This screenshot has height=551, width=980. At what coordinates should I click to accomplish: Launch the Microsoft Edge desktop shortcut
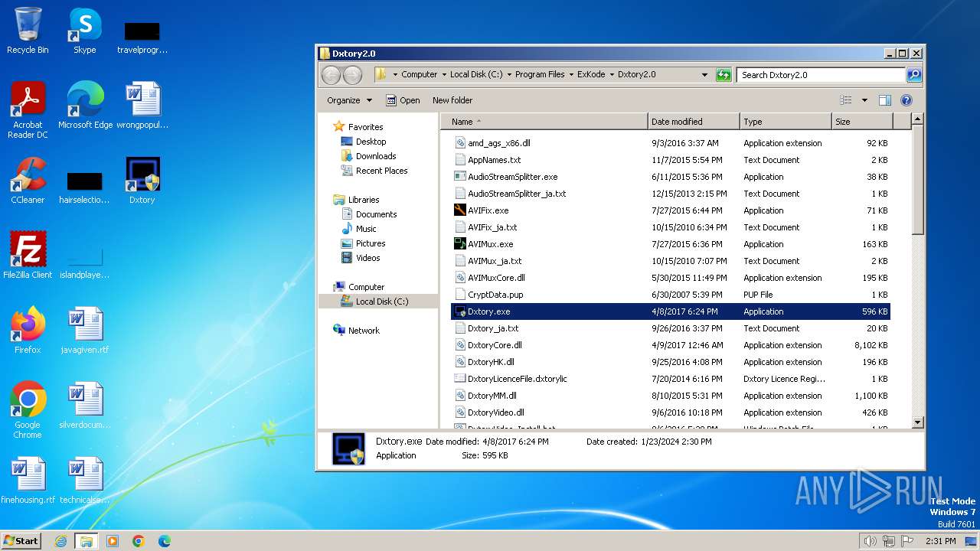pyautogui.click(x=85, y=105)
